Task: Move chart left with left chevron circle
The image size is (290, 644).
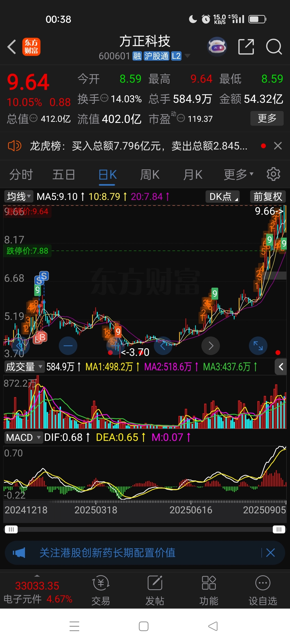Action: 162,346
